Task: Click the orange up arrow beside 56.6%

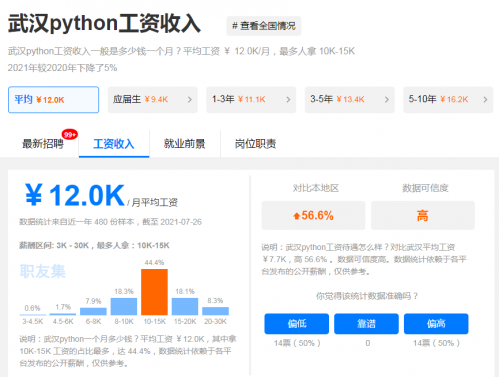Action: click(296, 216)
